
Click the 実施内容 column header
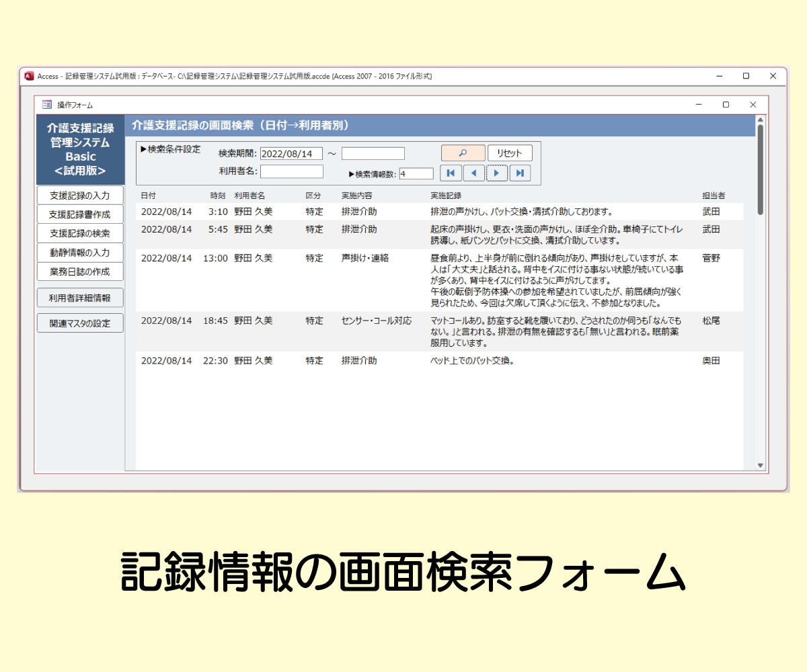[x=357, y=196]
